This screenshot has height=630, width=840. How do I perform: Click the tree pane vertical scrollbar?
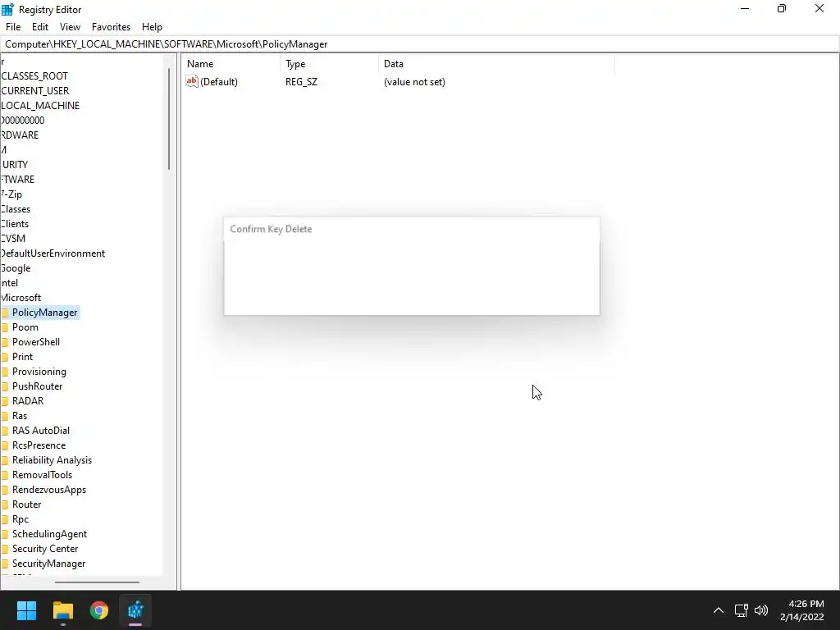pos(169,119)
